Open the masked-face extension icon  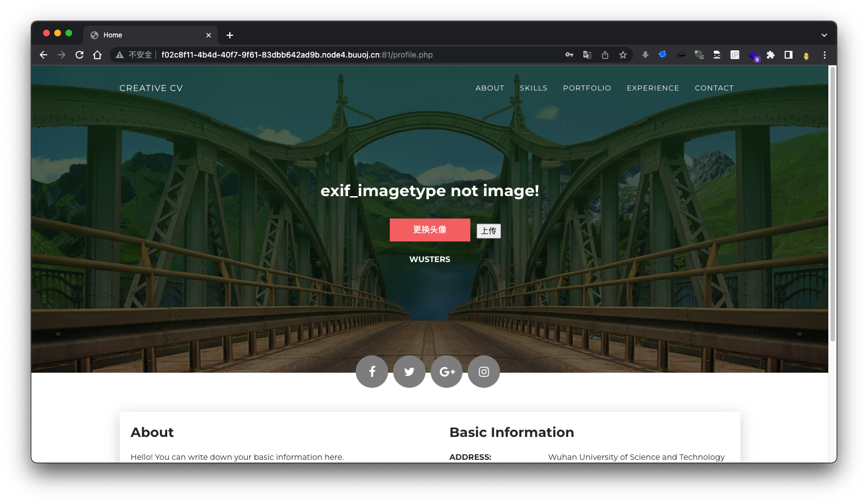coord(717,55)
